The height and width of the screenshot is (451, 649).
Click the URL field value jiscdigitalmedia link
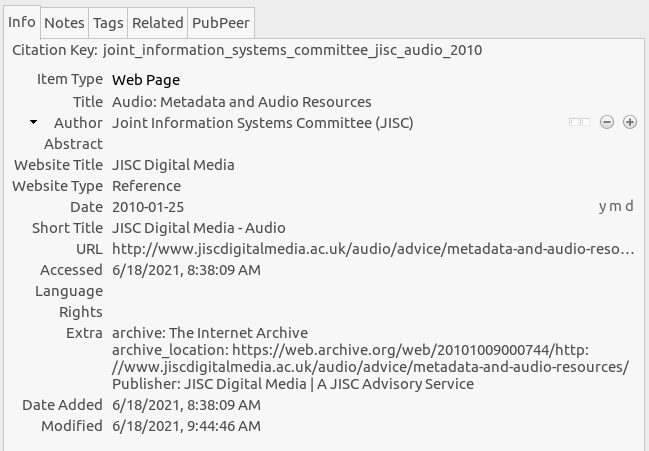pos(373,249)
